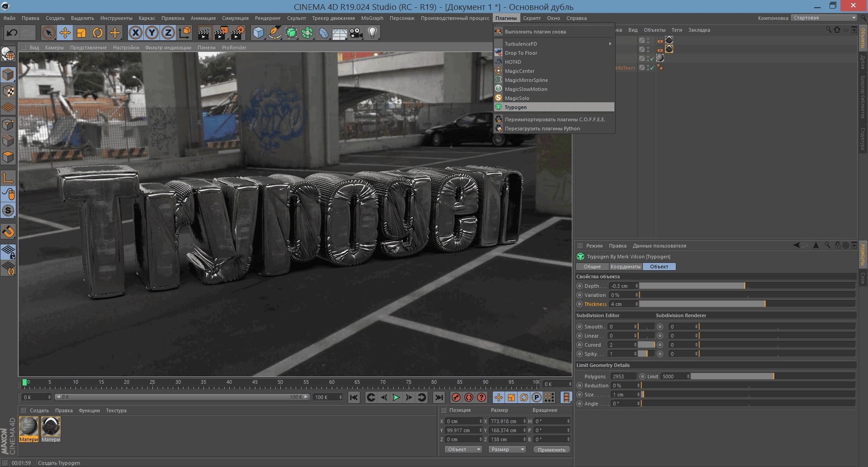Toggle the Z axis lock

[x=168, y=33]
